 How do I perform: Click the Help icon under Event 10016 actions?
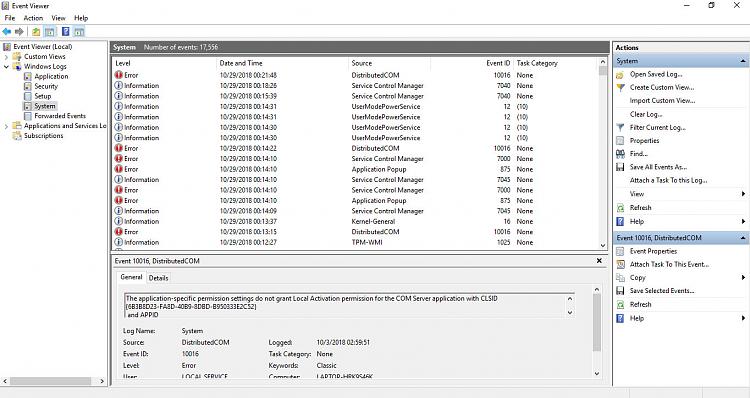pyautogui.click(x=620, y=318)
